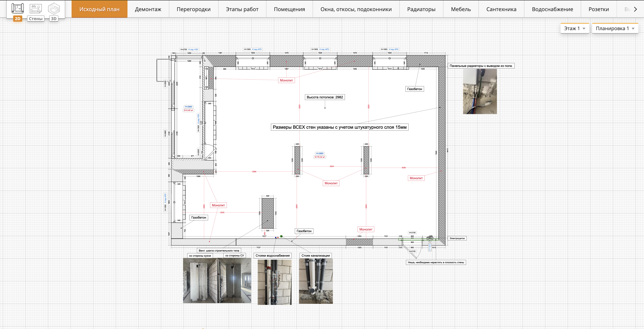This screenshot has width=644, height=329.
Task: Switch to the Радиаторы tab
Action: (x=421, y=9)
